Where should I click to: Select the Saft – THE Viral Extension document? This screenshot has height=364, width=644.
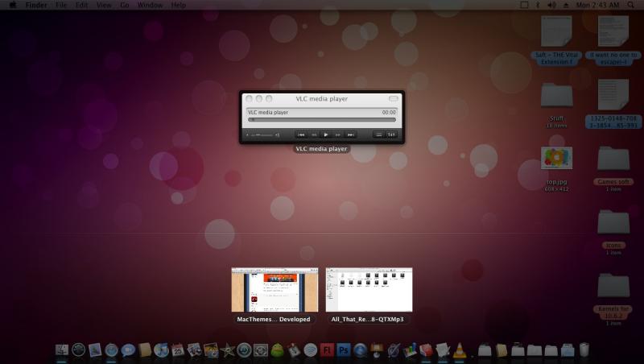556,31
